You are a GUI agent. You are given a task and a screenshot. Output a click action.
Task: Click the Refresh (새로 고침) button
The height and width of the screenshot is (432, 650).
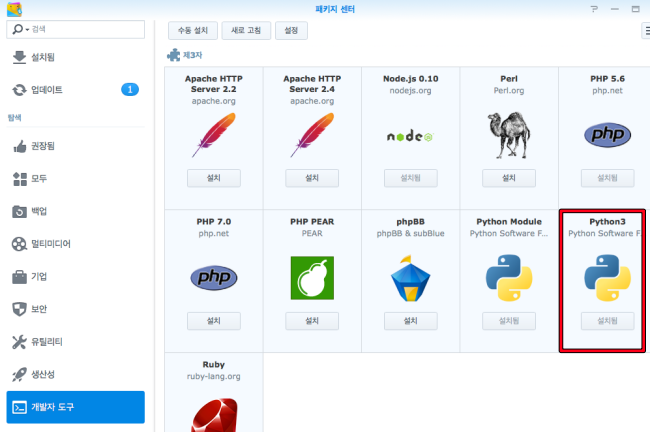click(x=246, y=31)
